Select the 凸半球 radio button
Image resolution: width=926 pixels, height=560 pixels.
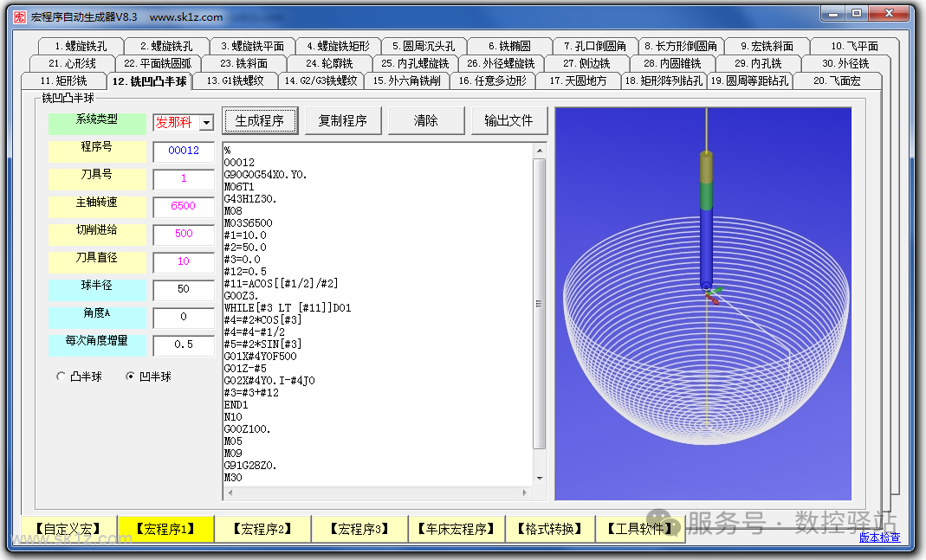(61, 377)
